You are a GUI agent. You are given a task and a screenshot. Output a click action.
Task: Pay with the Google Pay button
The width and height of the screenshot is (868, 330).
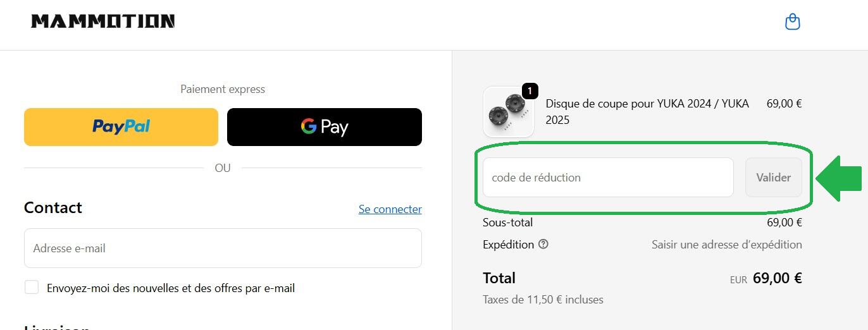[x=324, y=127]
